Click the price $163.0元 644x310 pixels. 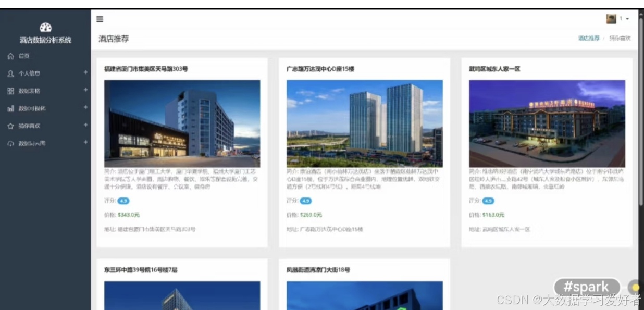(493, 215)
